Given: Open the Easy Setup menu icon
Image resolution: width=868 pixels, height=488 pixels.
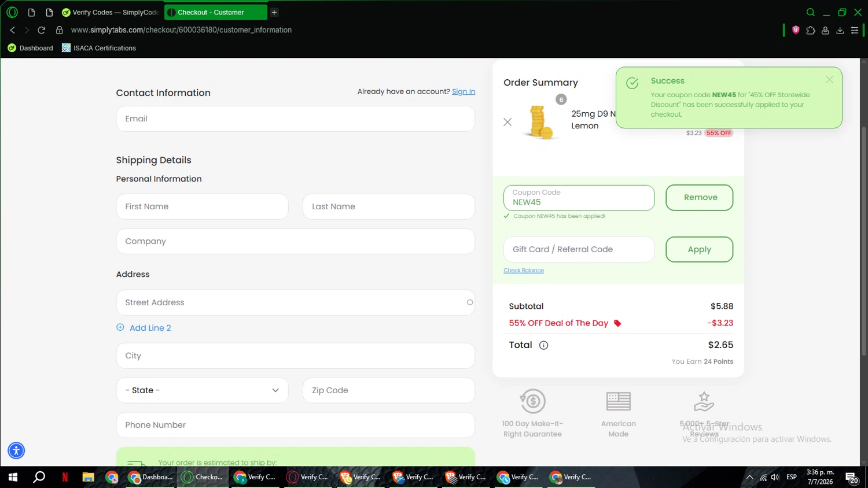Looking at the screenshot, I should tap(855, 30).
